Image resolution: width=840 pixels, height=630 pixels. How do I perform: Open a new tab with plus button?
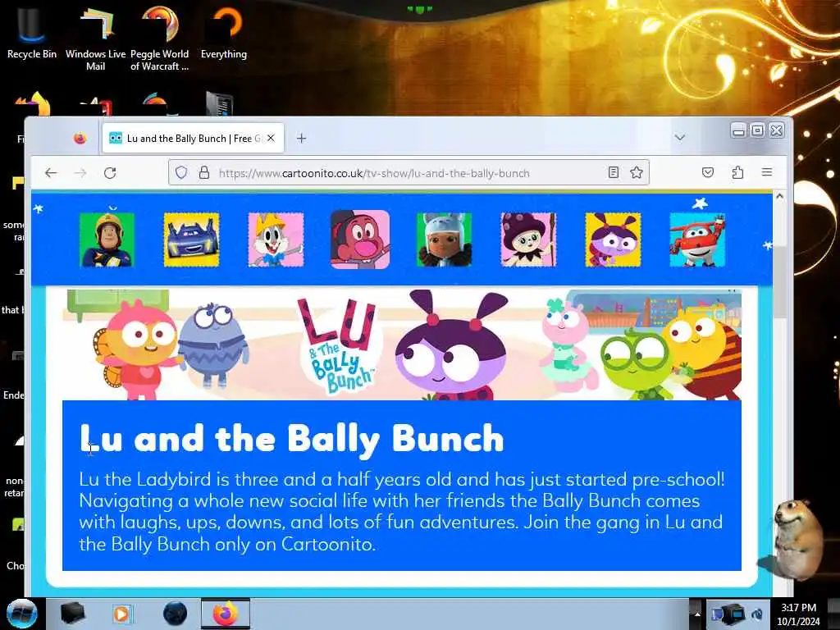[x=302, y=138]
